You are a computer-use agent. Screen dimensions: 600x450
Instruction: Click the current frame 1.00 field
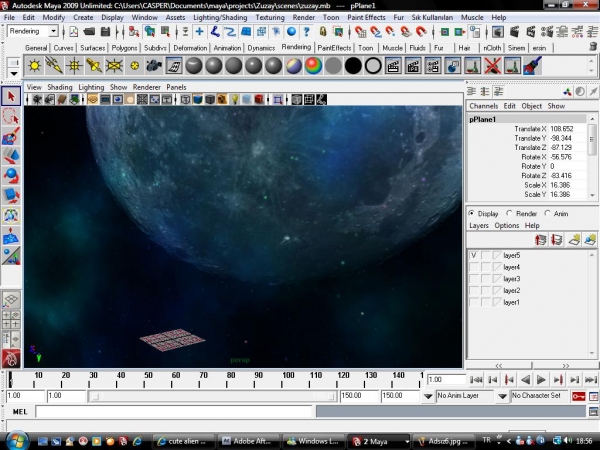tap(446, 380)
